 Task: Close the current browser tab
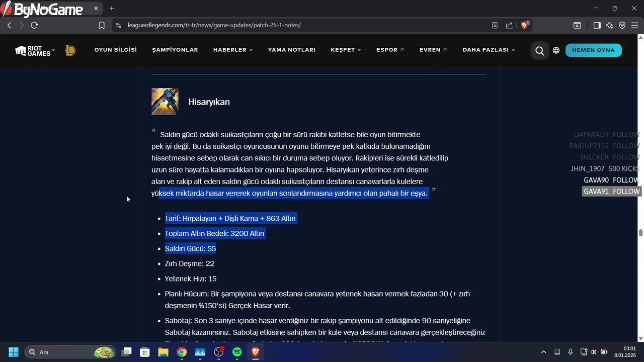point(96,8)
